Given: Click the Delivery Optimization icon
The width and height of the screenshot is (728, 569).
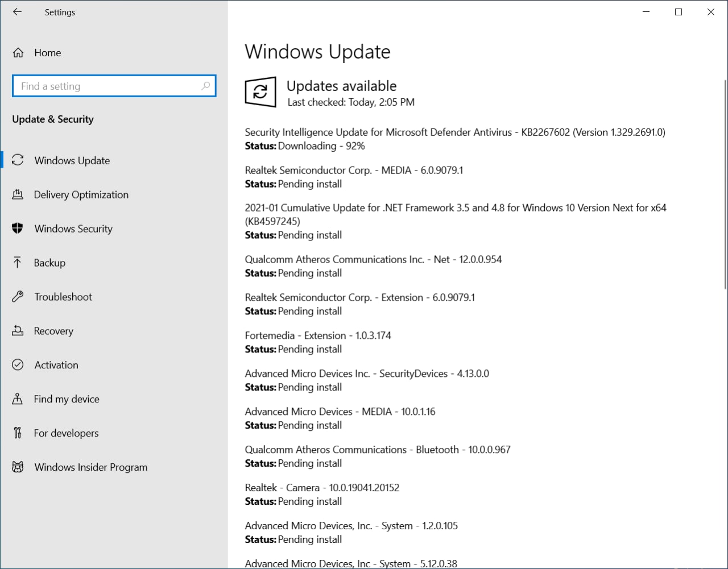Looking at the screenshot, I should [18, 194].
